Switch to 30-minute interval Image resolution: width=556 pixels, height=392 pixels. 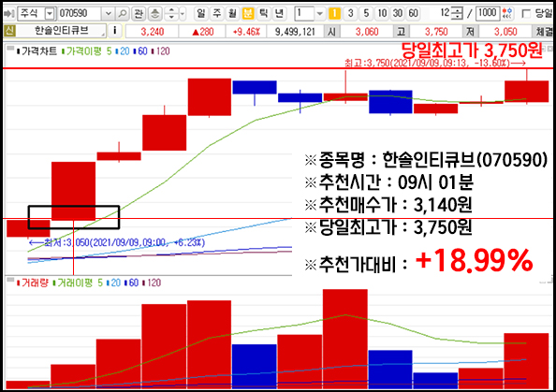(x=398, y=14)
